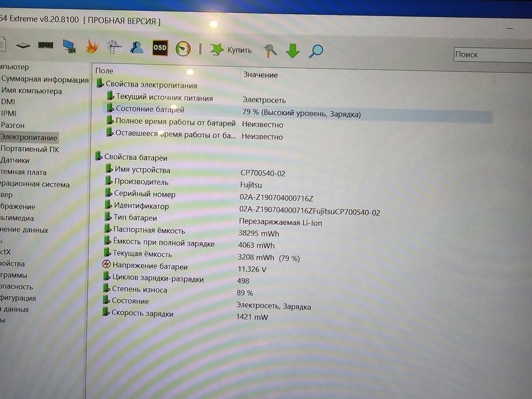Click the green star Buy icon
This screenshot has width=532, height=399.
(217, 50)
